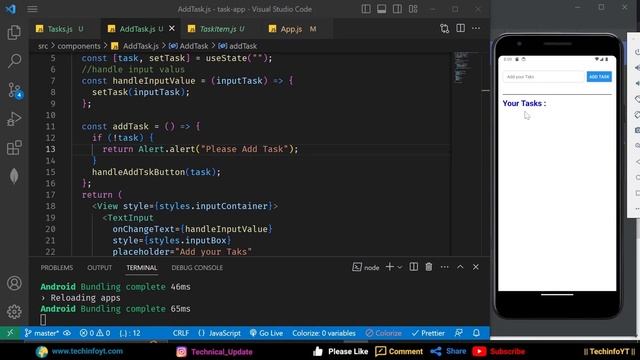
Task: Open Accounts icon in activity bar
Action: [x=14, y=283]
